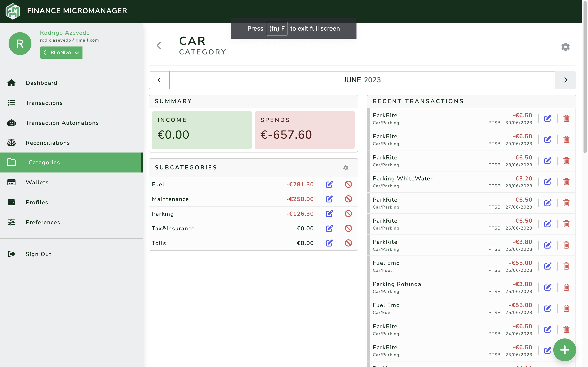Edit the Fuel subcategory
588x367 pixels.
point(329,185)
